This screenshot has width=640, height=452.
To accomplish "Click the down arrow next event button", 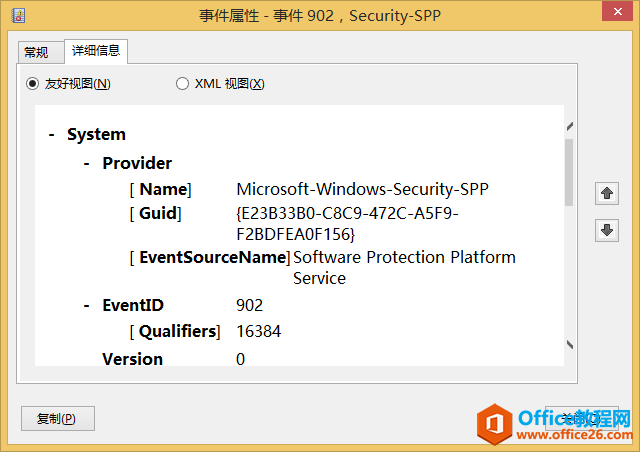I will pyautogui.click(x=607, y=230).
